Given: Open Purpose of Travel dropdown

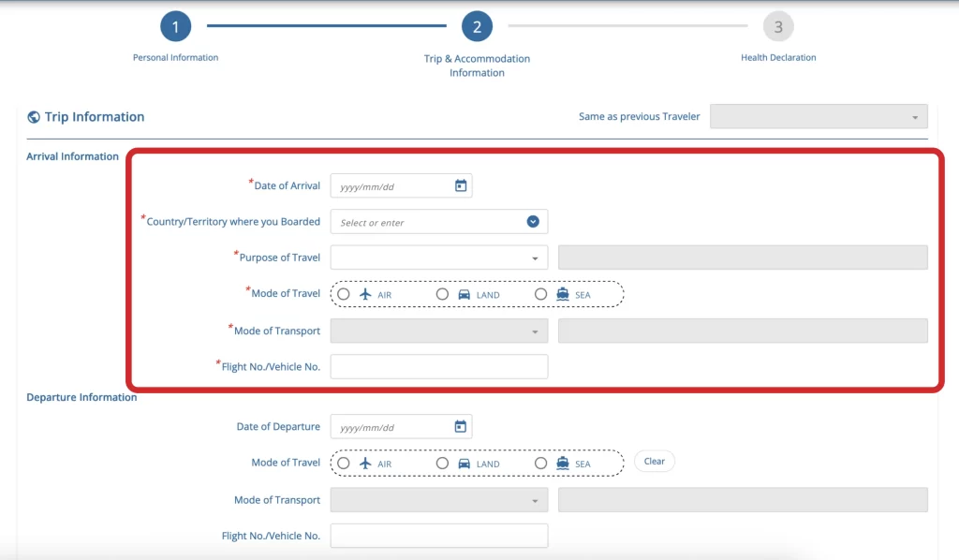Looking at the screenshot, I should (439, 258).
